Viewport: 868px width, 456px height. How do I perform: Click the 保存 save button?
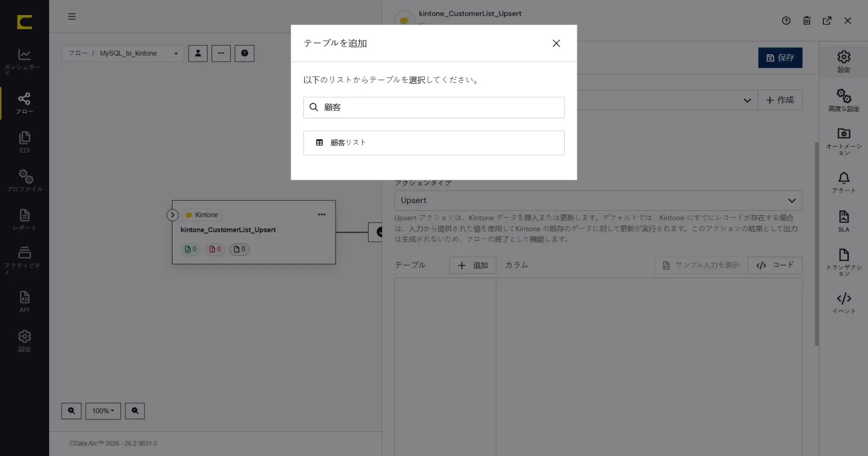pyautogui.click(x=780, y=58)
